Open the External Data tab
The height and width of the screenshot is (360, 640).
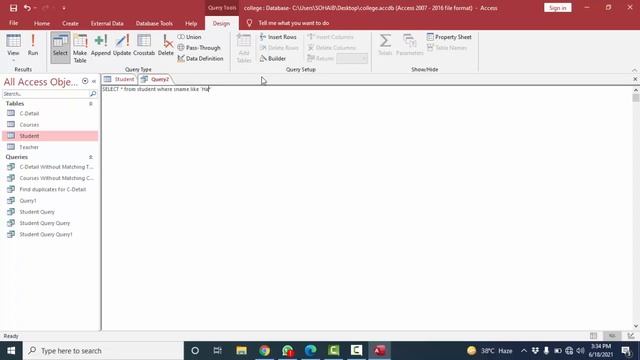pyautogui.click(x=107, y=23)
